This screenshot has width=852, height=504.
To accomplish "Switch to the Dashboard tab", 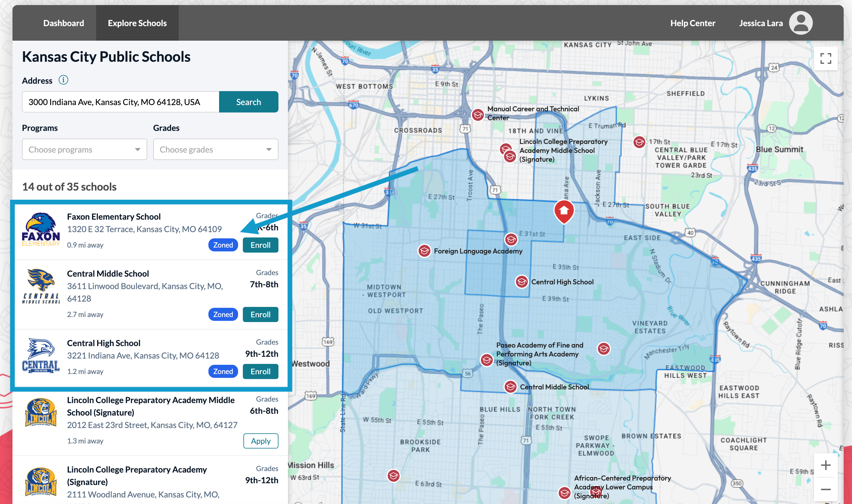I will coord(64,23).
